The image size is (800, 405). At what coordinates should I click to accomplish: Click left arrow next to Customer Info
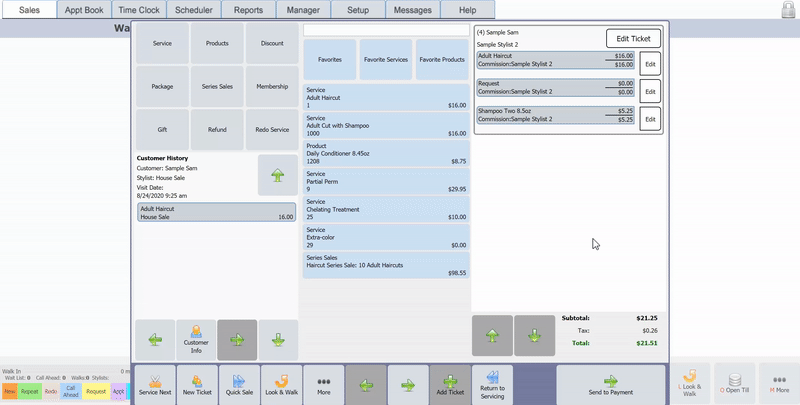pos(155,340)
